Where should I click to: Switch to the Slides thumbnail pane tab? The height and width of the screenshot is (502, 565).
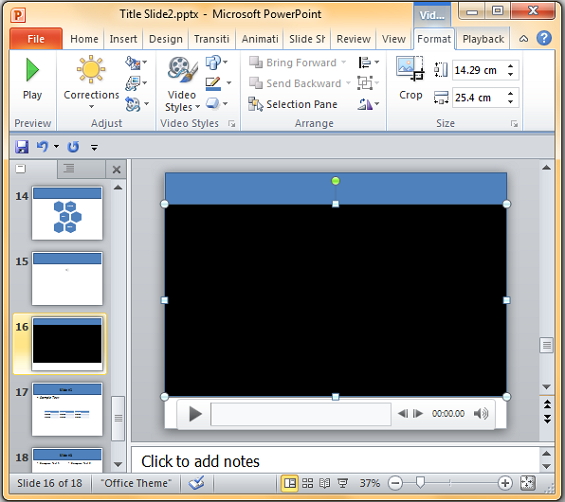click(x=21, y=169)
